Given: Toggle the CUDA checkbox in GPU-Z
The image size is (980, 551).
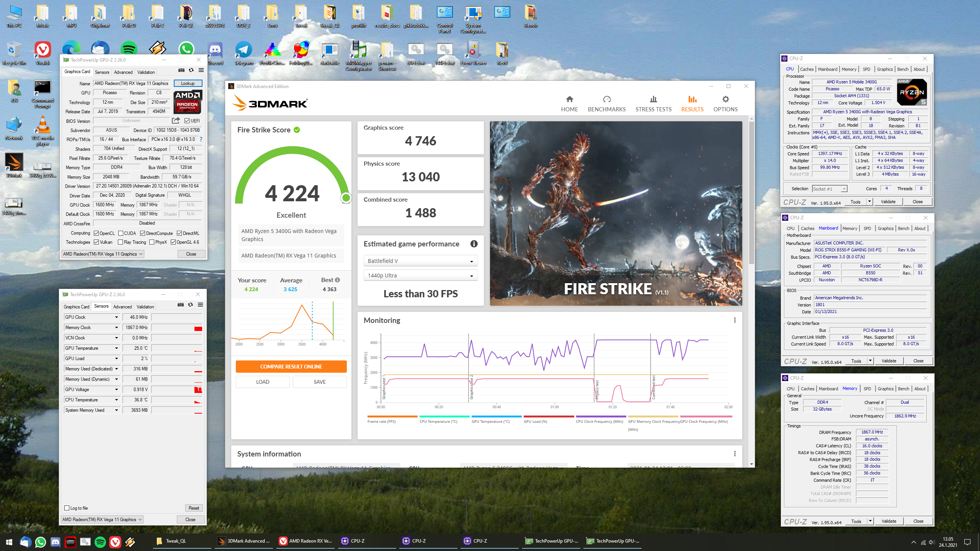Looking at the screenshot, I should (x=121, y=233).
